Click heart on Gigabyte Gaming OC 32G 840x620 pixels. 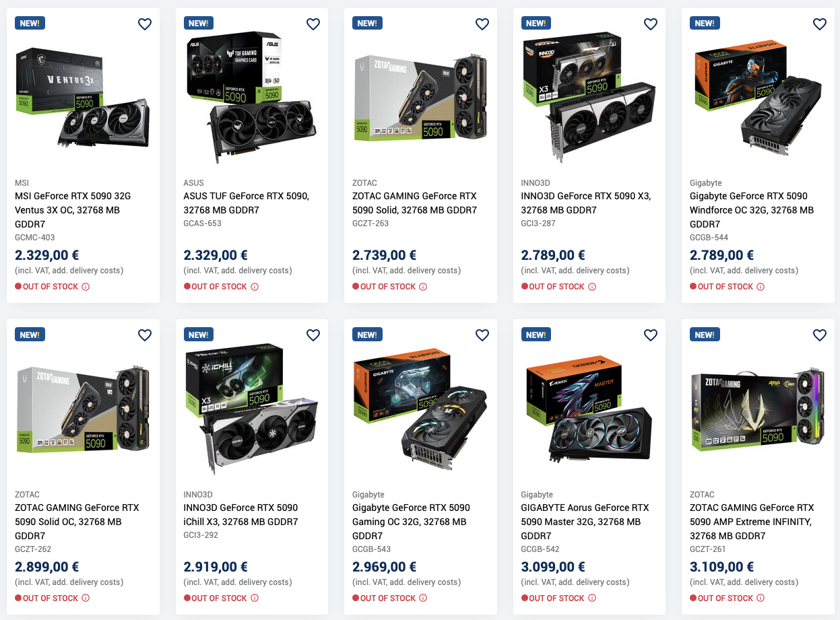(x=482, y=335)
